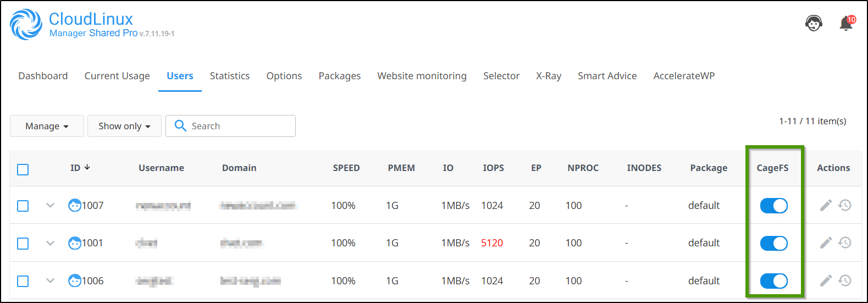
Task: Open the Show only dropdown
Action: point(124,126)
